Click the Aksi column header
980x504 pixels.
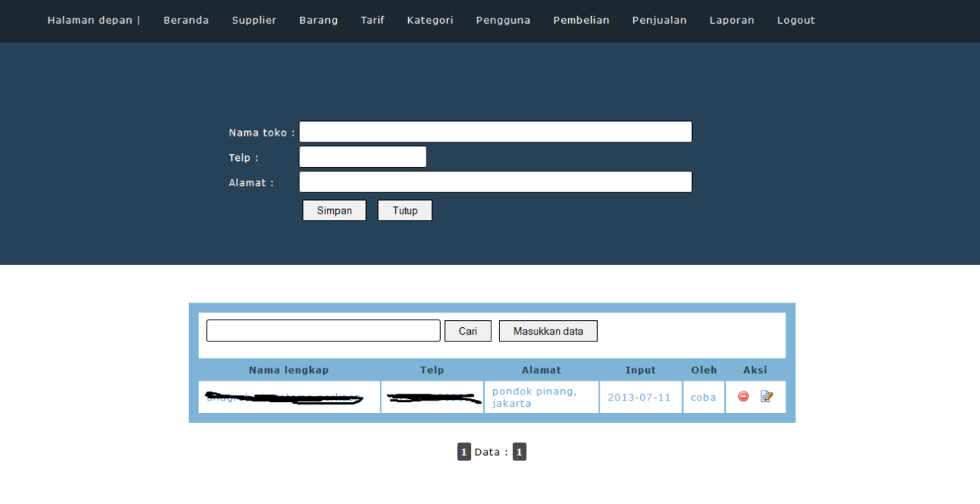pos(755,370)
